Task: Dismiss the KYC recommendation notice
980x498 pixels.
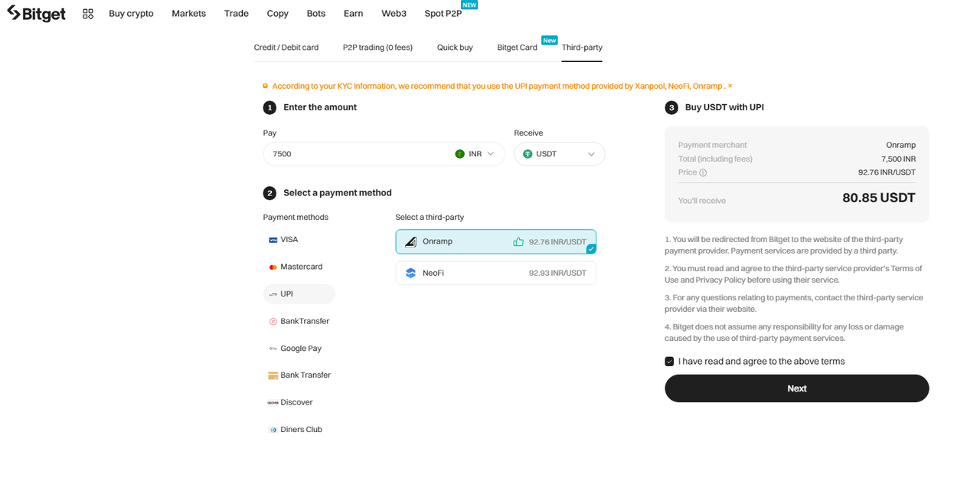Action: 730,86
